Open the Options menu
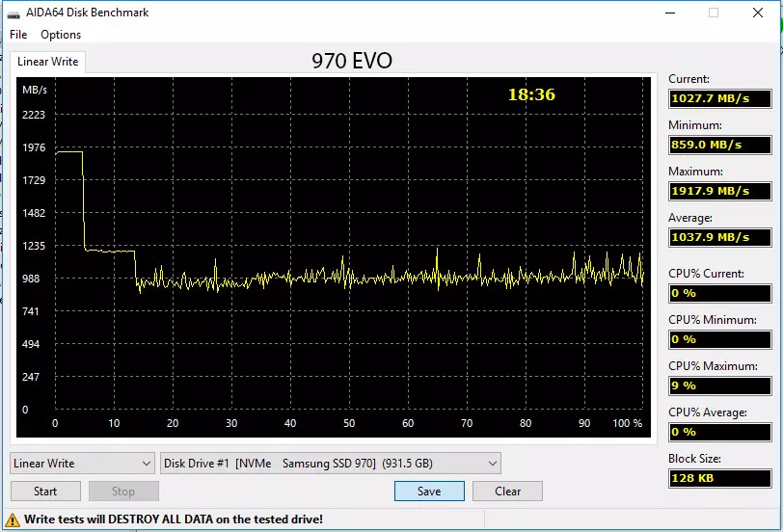This screenshot has height=532, width=783. [x=61, y=35]
